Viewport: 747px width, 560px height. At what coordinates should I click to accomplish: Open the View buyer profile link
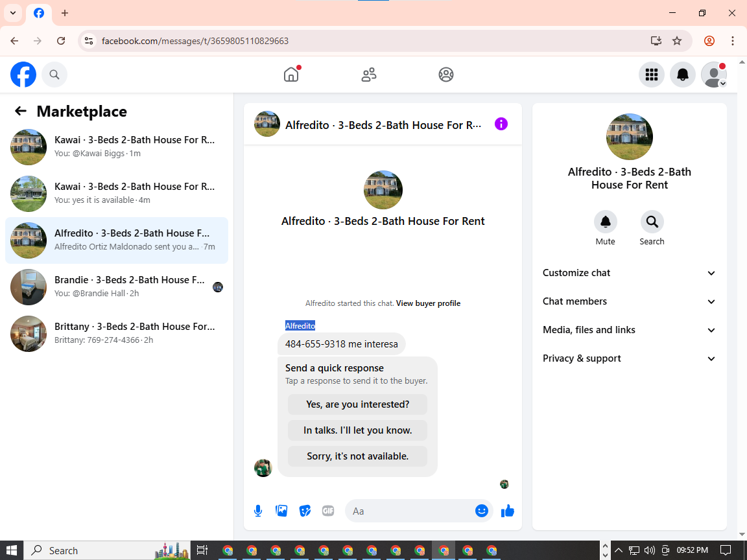(x=428, y=303)
